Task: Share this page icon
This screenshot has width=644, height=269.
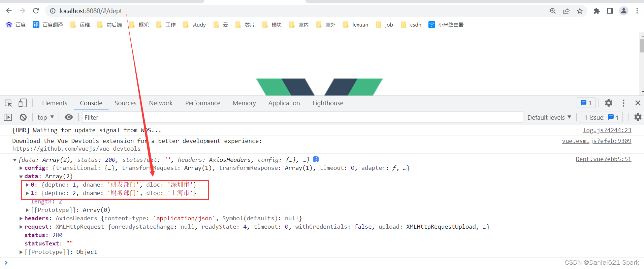Action: pyautogui.click(x=566, y=11)
